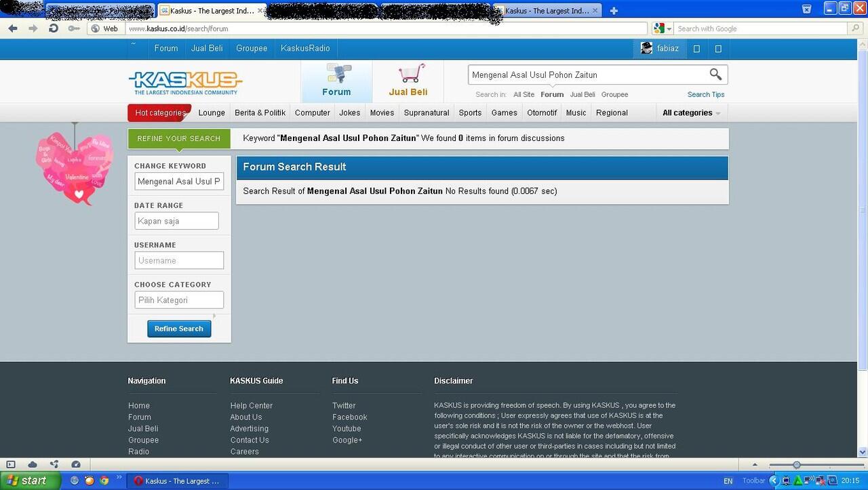Open the Twitter footer link
This screenshot has height=490, width=868.
click(344, 405)
